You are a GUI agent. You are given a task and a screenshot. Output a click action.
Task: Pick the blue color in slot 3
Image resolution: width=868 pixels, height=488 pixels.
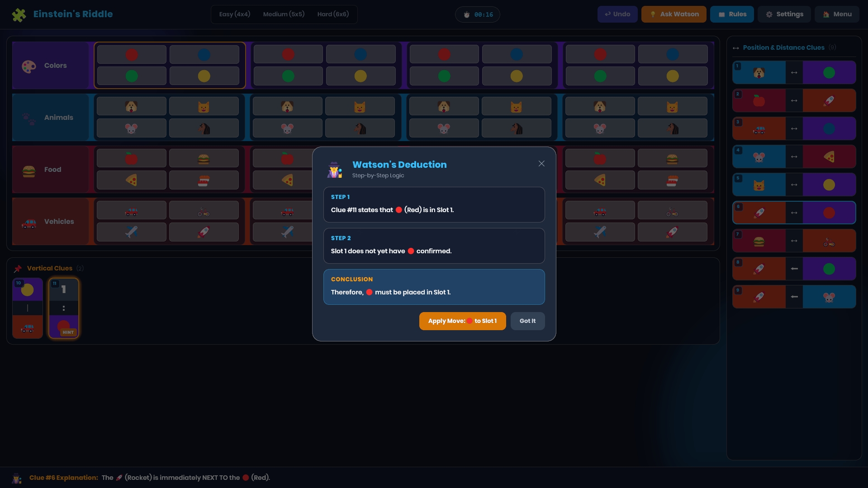[x=517, y=55]
